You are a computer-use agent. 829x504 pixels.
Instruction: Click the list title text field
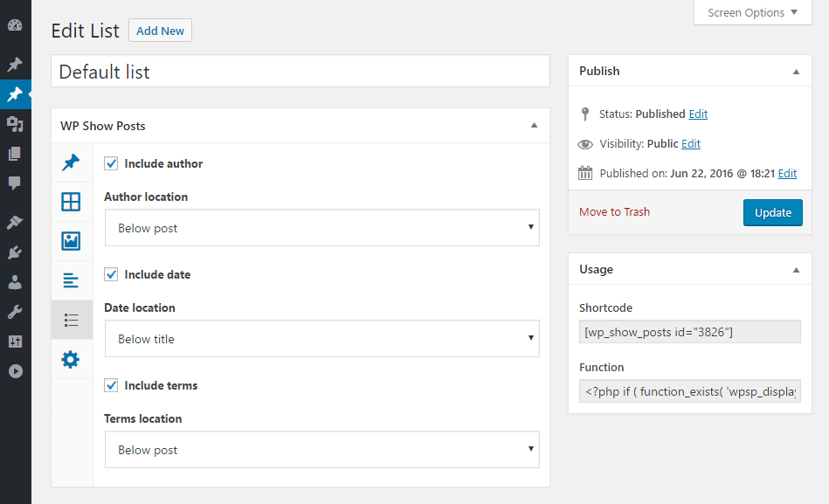pyautogui.click(x=301, y=72)
